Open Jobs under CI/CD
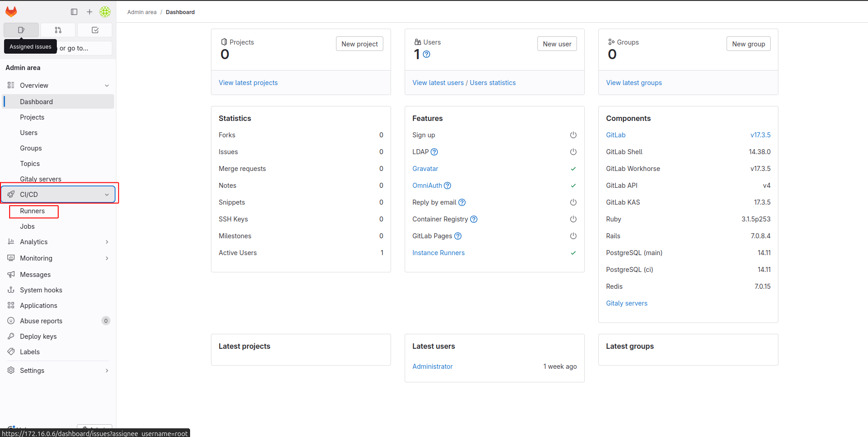The image size is (868, 437). click(58, 226)
